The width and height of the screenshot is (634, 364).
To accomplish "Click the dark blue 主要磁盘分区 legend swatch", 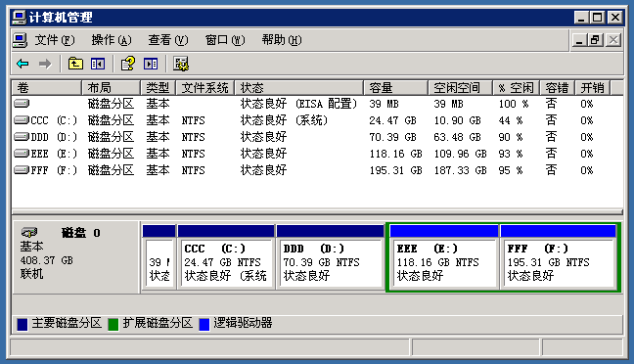I will point(23,324).
